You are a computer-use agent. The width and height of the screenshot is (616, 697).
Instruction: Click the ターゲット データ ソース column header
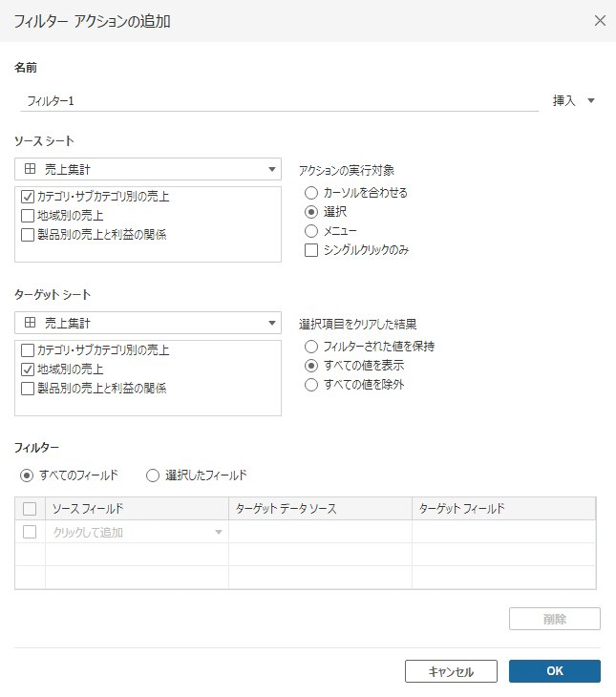pyautogui.click(x=320, y=509)
